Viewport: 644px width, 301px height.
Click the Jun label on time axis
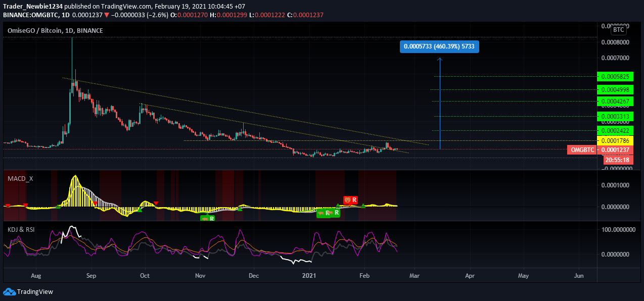[579, 276]
